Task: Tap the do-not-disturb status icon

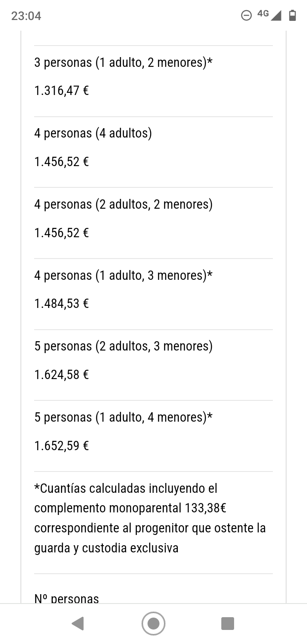Action: 246,16
